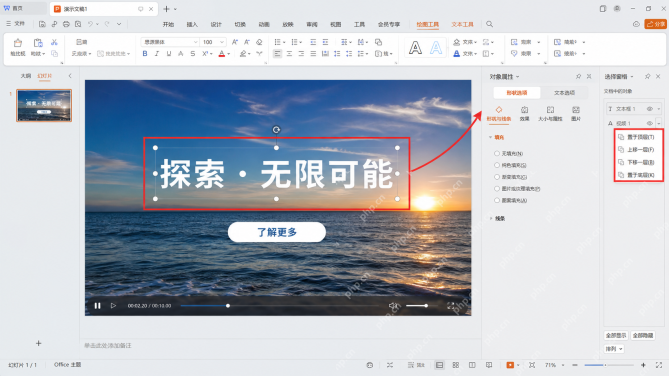Toggle visibility of Text Box 1
Image resolution: width=669 pixels, height=376 pixels.
[x=649, y=109]
